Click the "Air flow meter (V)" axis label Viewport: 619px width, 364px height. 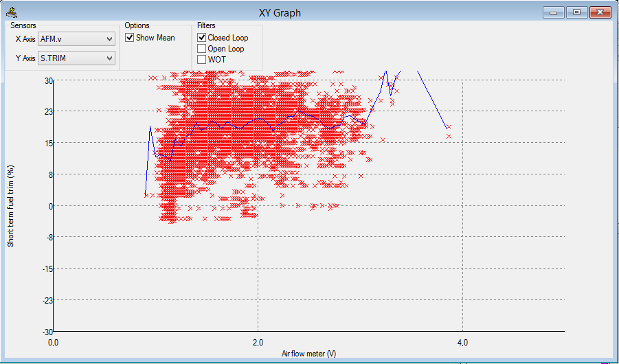pyautogui.click(x=308, y=354)
